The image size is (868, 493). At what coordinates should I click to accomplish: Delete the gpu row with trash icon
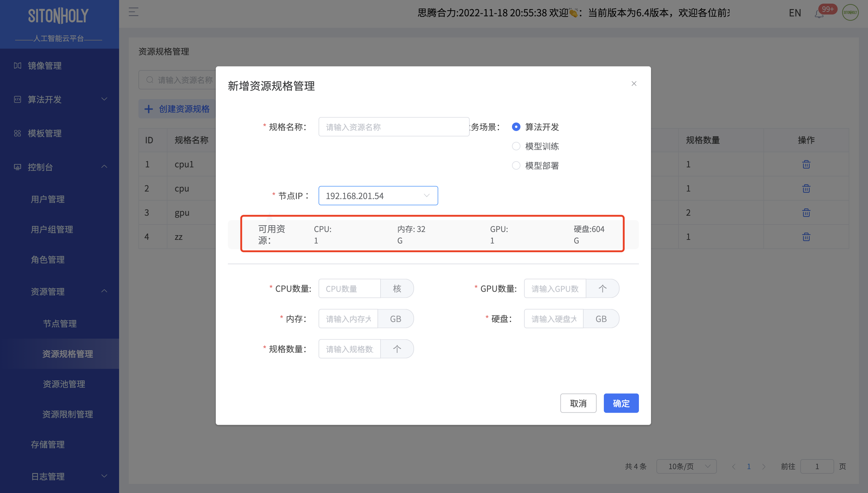(806, 213)
